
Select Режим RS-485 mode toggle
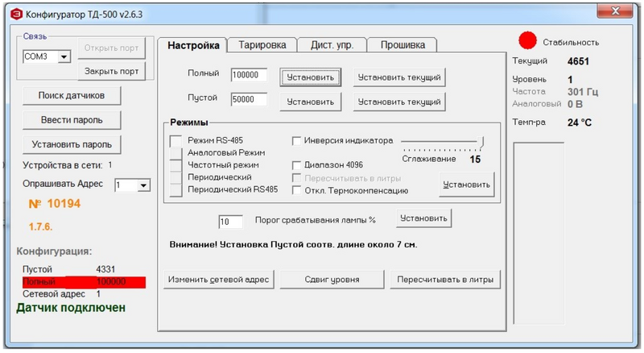[175, 141]
